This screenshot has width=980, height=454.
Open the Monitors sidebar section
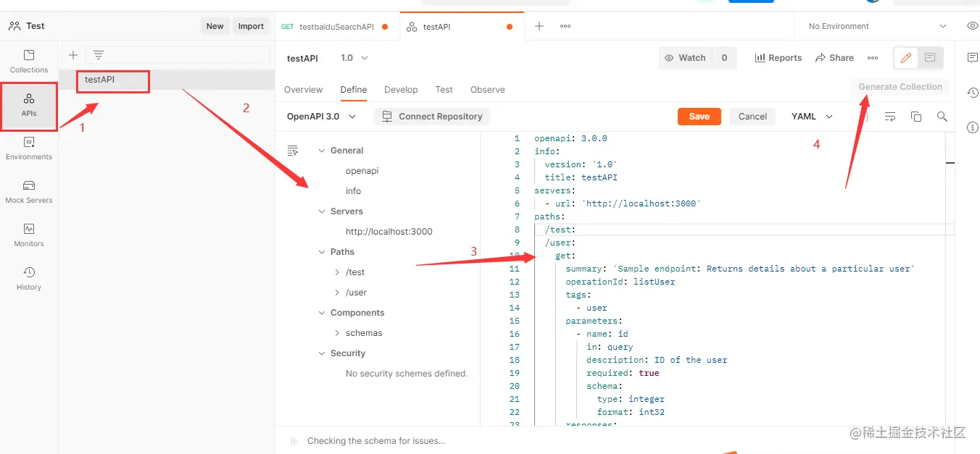29,235
